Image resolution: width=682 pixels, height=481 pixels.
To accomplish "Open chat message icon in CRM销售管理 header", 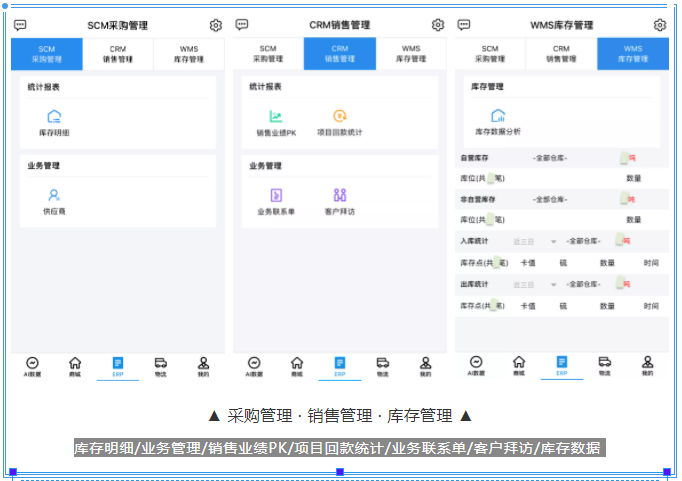I will pyautogui.click(x=242, y=25).
